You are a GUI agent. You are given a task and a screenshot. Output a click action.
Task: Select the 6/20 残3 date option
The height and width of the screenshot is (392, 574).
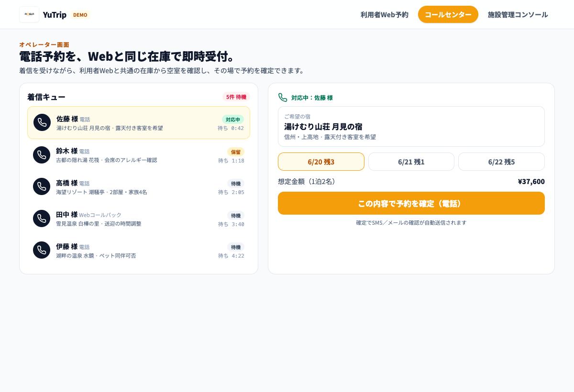pyautogui.click(x=321, y=162)
